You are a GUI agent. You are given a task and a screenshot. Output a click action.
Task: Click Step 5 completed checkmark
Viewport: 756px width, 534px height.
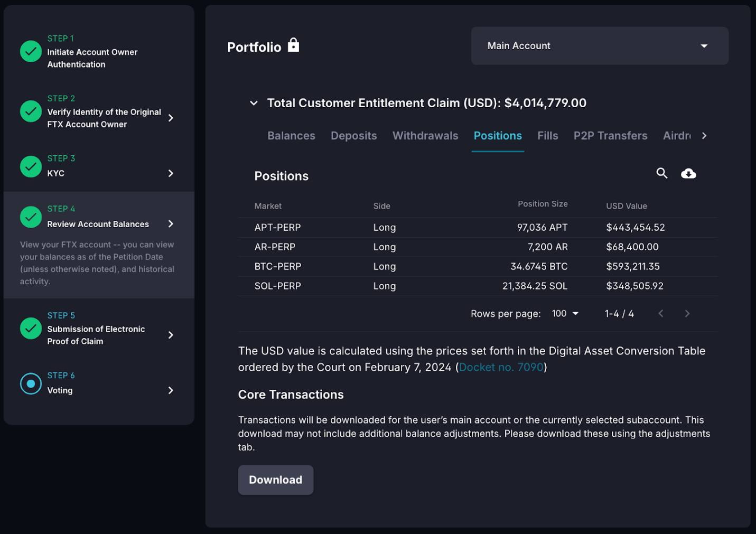(x=31, y=329)
